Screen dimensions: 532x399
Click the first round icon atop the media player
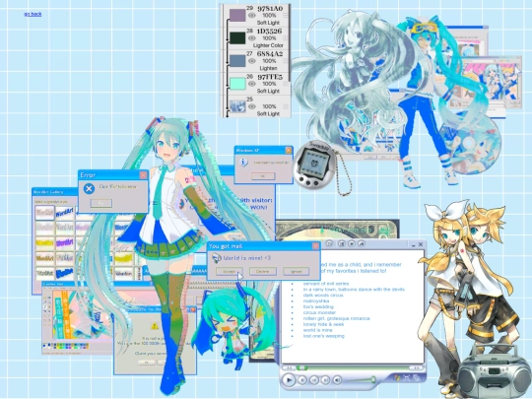329,243
